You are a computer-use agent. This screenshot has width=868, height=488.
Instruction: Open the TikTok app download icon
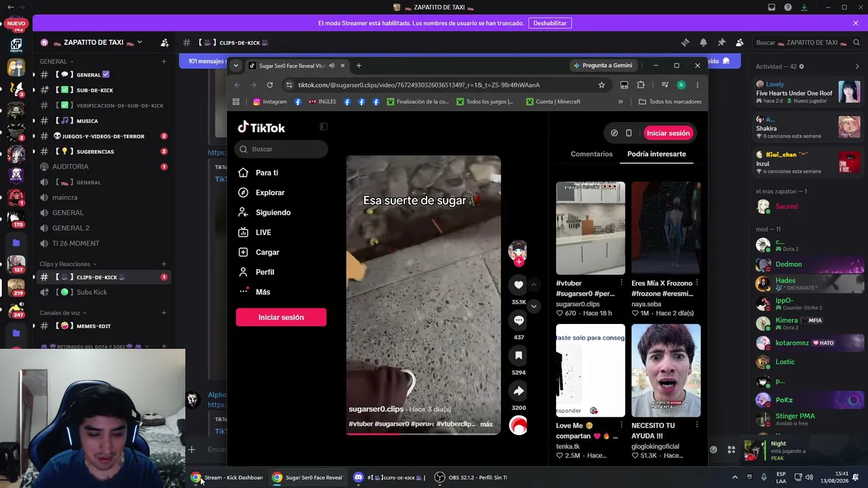pos(614,133)
